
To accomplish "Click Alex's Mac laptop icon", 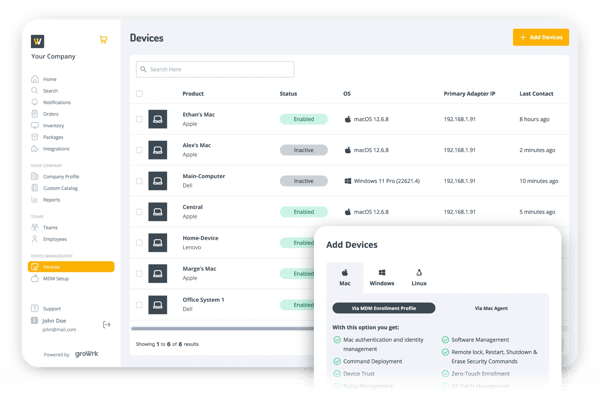I will (158, 150).
